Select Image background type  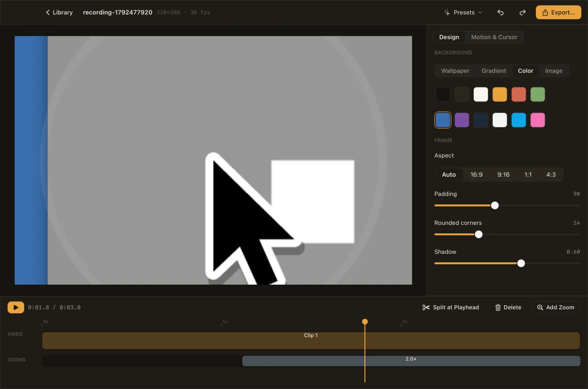pos(553,71)
